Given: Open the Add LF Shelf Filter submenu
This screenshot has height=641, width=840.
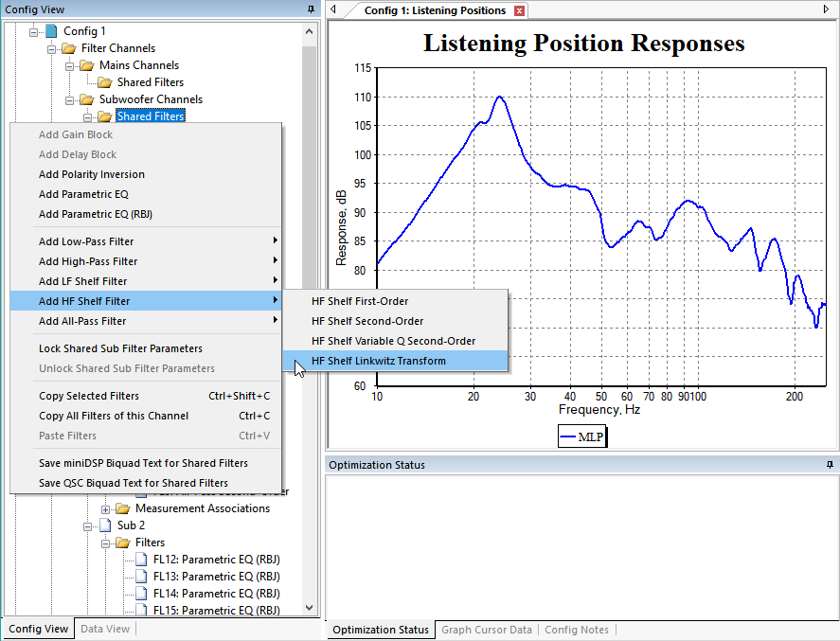Looking at the screenshot, I should pyautogui.click(x=146, y=281).
